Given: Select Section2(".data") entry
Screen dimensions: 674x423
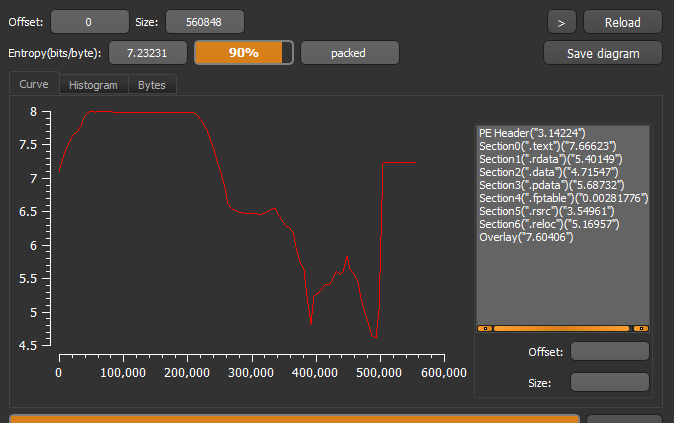Looking at the screenshot, I should point(563,172).
